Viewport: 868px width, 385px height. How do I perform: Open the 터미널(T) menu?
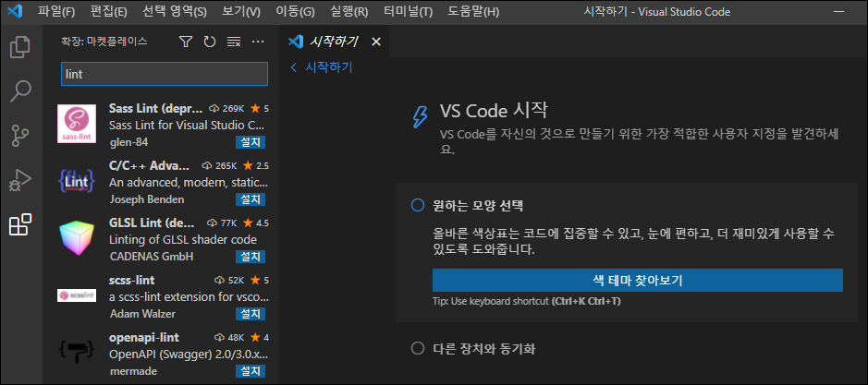click(x=410, y=12)
